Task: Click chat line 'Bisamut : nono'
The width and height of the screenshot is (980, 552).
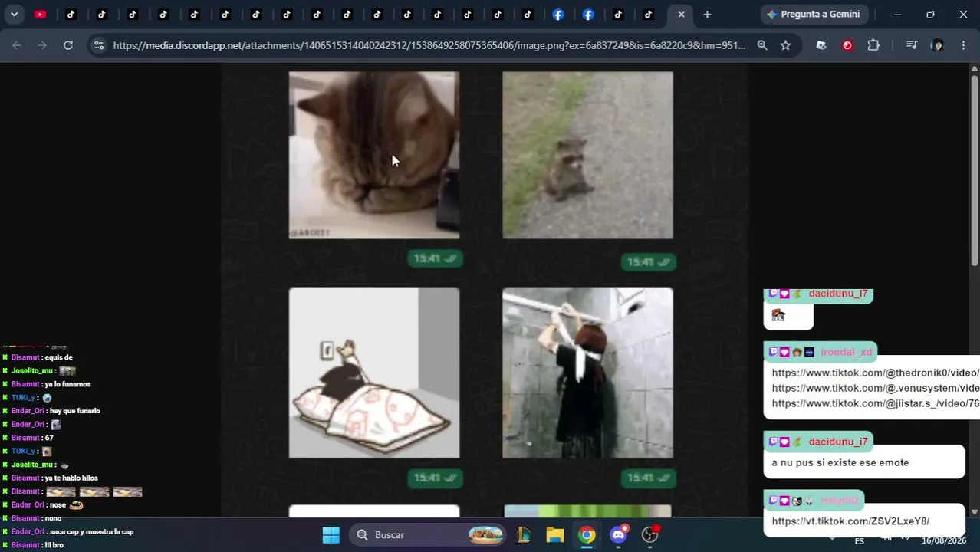Action: pos(32,518)
